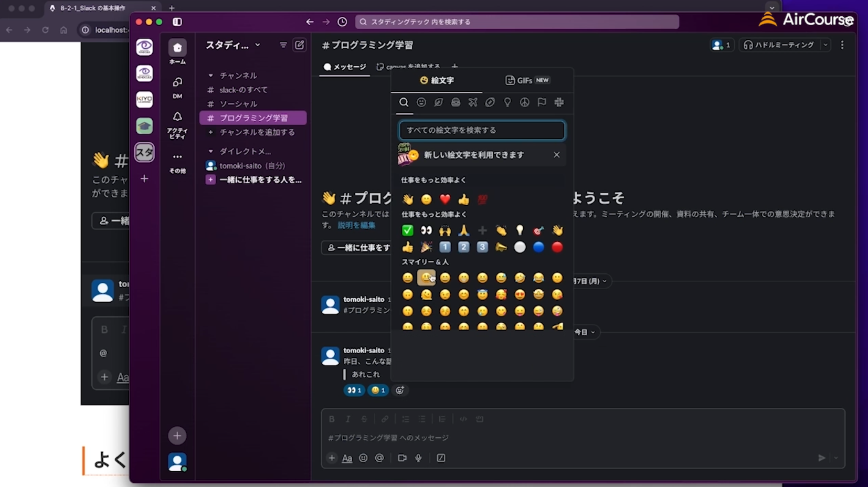This screenshot has height=487, width=868.
Task: Click the 説明を編集 link
Action: tap(356, 225)
